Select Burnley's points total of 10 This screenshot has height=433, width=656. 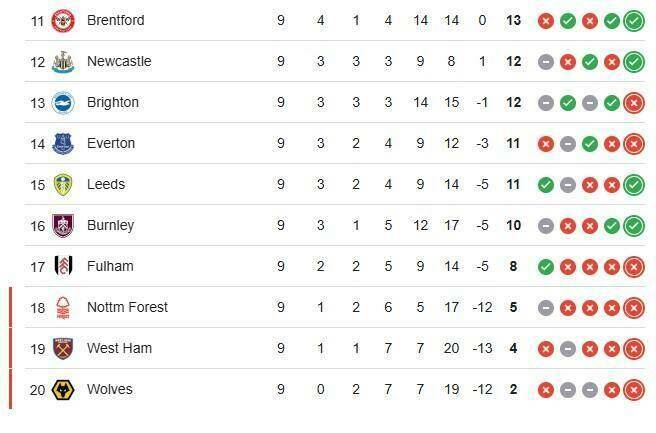(514, 225)
